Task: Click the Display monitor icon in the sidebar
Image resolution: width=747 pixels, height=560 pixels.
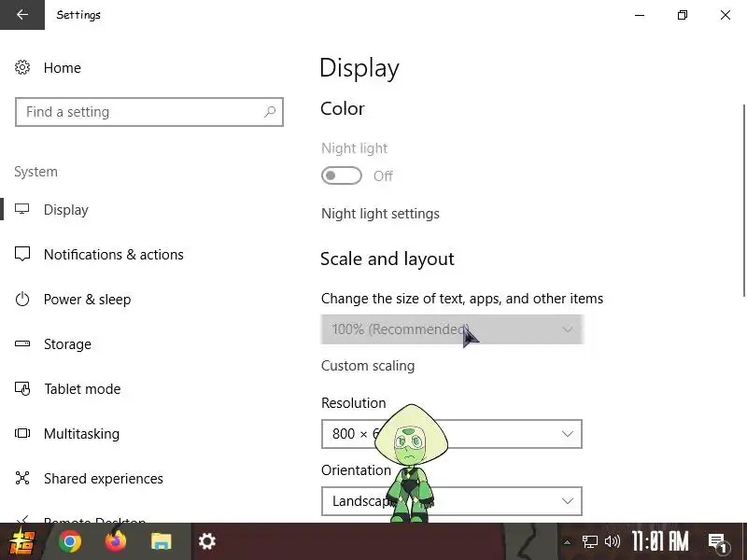Action: point(21,209)
